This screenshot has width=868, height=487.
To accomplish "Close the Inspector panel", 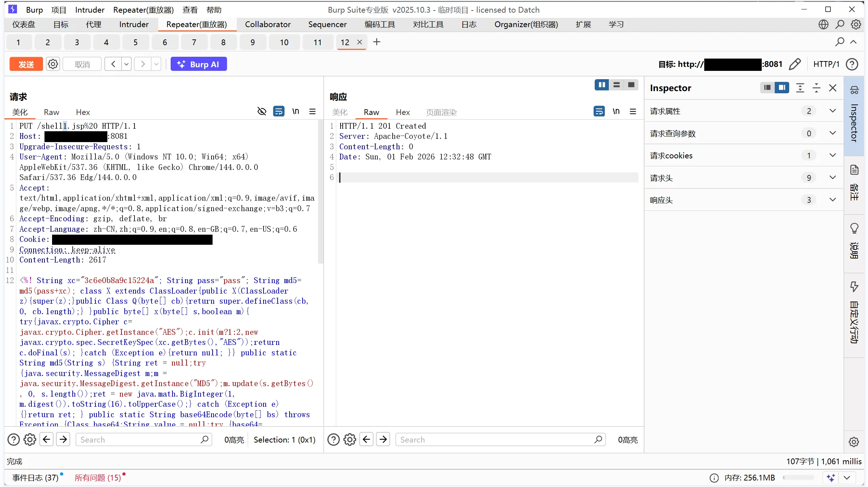I will [833, 88].
